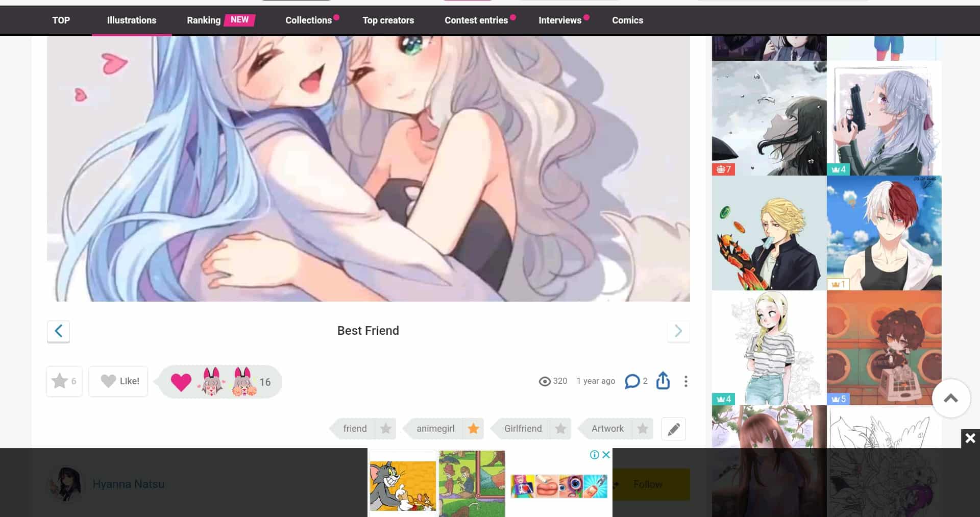
Task: Open the friend tag
Action: coord(355,429)
